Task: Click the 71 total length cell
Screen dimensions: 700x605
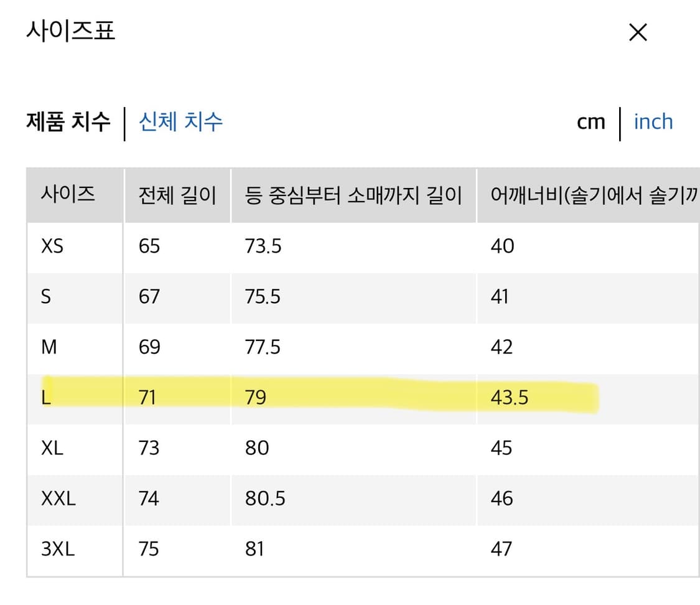Action: point(148,398)
